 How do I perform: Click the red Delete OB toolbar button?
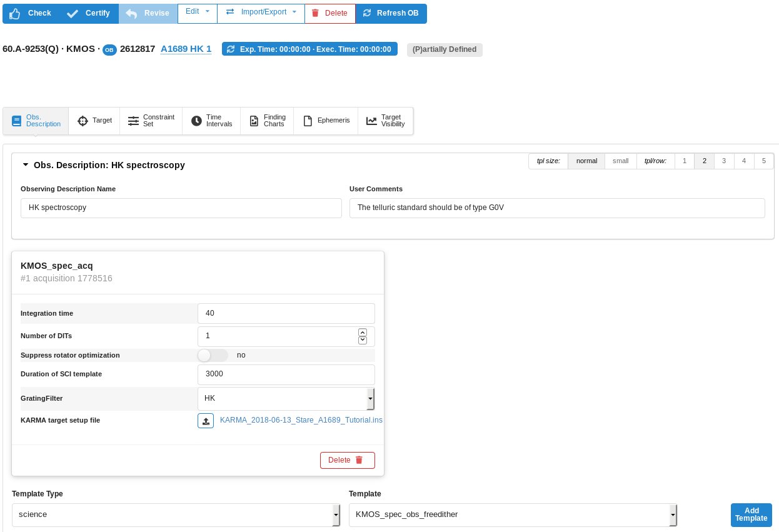(329, 13)
